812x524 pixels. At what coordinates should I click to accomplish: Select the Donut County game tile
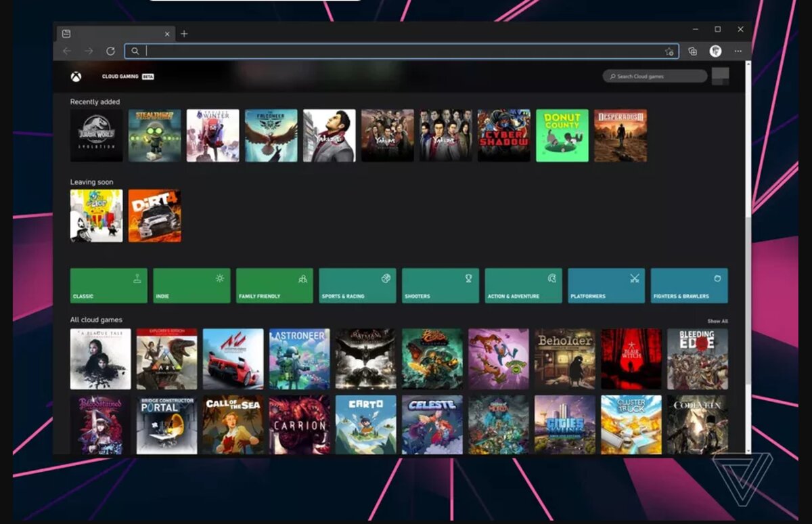562,135
